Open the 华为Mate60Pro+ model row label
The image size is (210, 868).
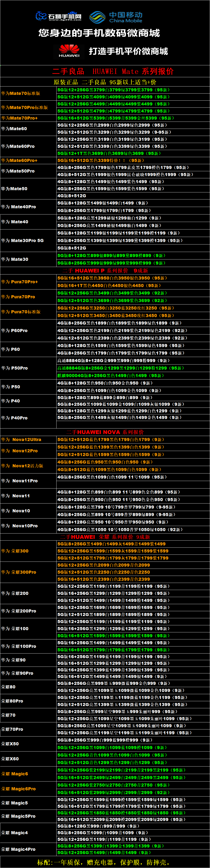click(20, 160)
